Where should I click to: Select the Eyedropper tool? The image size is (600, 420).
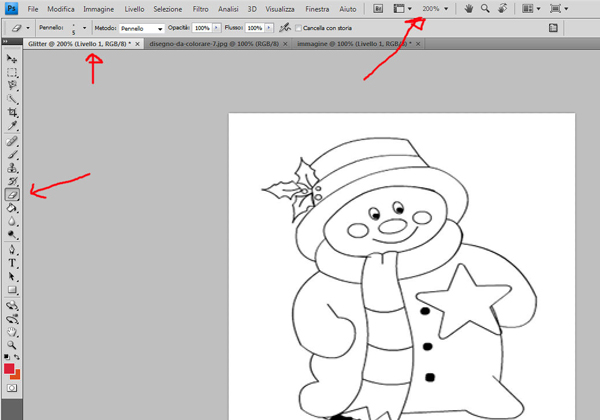(x=12, y=125)
